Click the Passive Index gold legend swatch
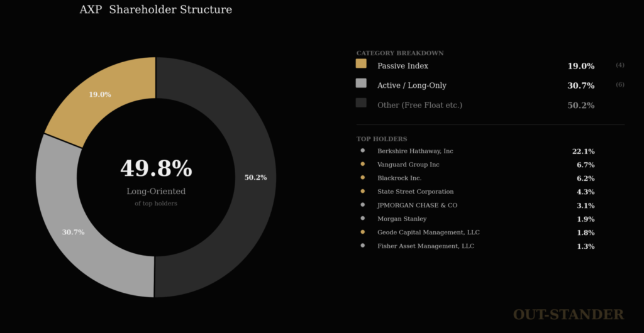The width and height of the screenshot is (644, 333). [x=361, y=63]
